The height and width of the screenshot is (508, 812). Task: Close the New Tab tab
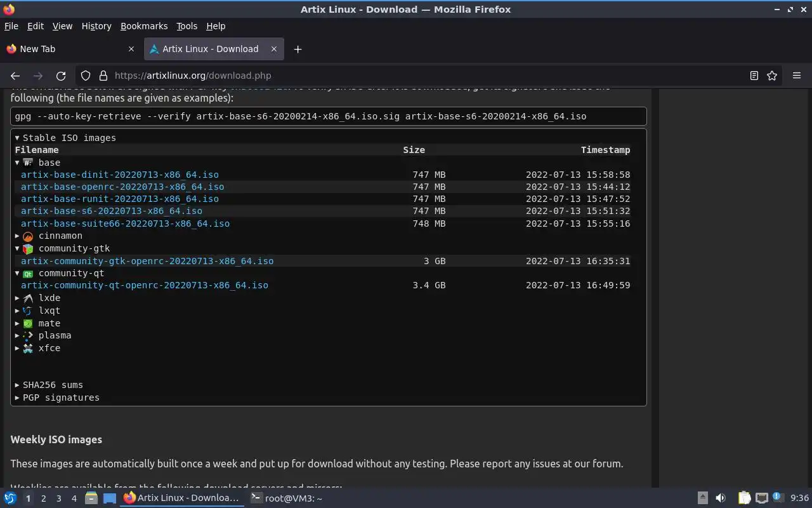(x=131, y=49)
